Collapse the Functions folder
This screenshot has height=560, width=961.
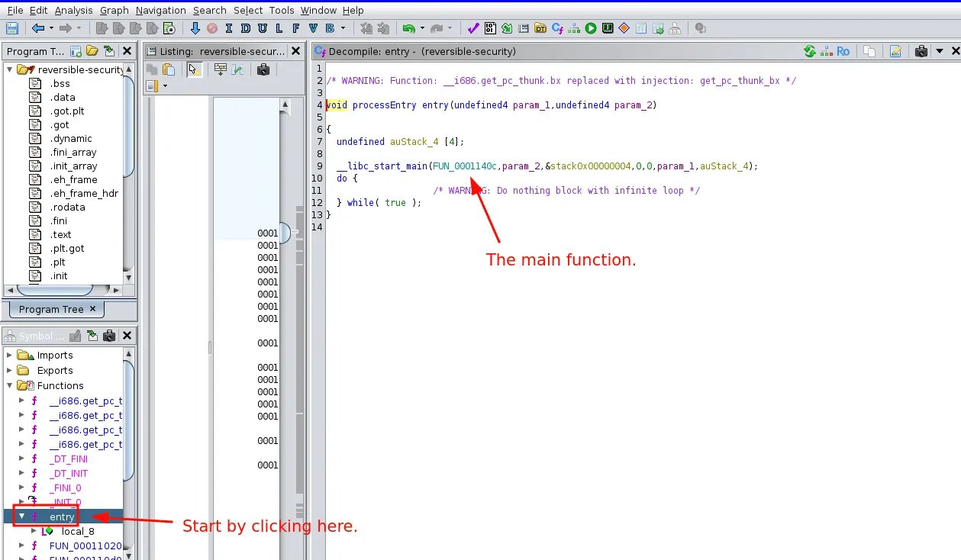10,385
